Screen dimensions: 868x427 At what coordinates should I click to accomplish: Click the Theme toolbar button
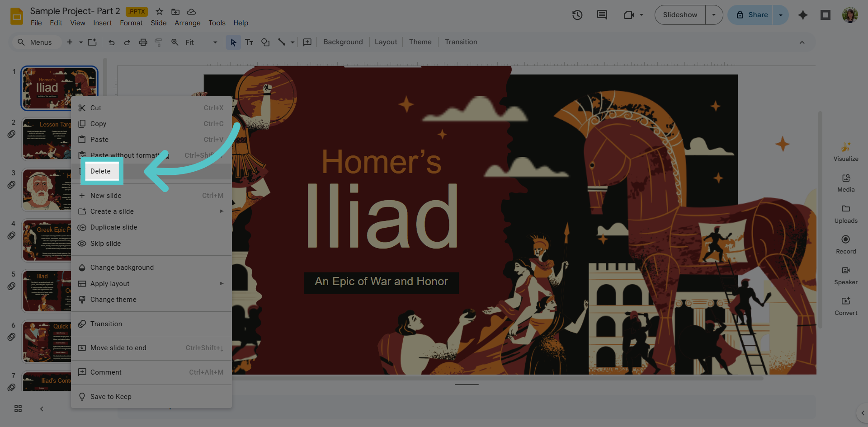(x=420, y=42)
